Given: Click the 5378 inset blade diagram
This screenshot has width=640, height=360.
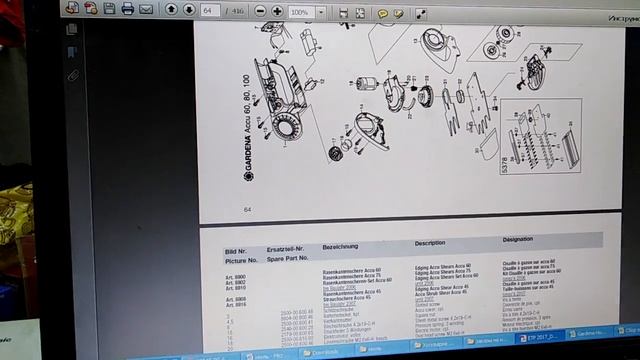Looking at the screenshot, I should 541,136.
